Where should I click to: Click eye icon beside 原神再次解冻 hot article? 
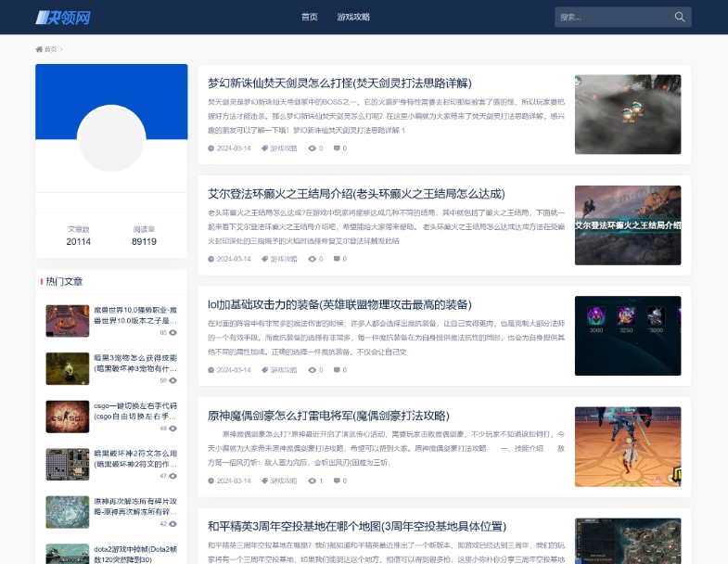pos(172,524)
